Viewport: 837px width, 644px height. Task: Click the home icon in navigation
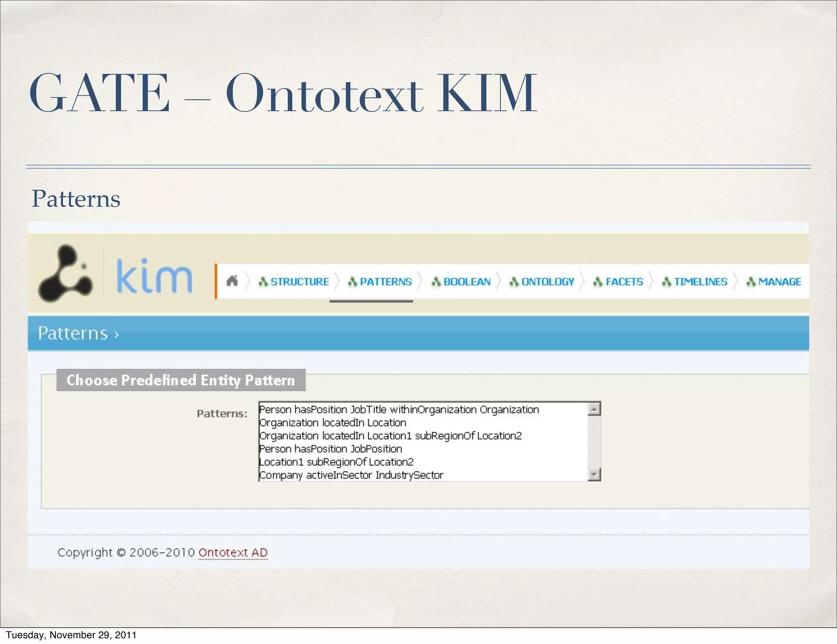point(232,281)
